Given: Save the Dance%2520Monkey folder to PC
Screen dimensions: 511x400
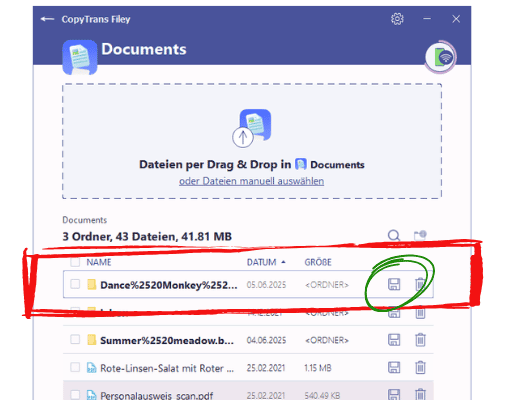Looking at the screenshot, I should click(394, 284).
